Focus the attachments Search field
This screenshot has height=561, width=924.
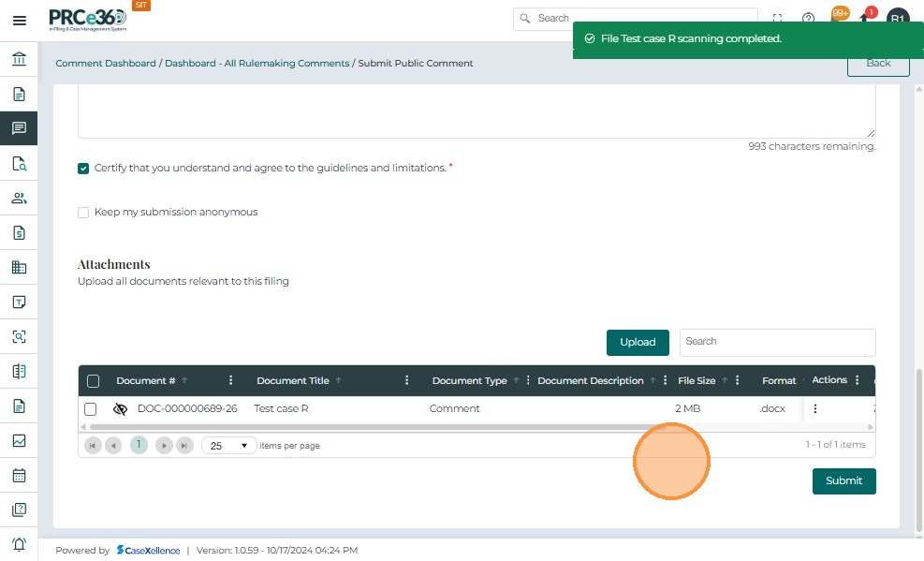777,343
